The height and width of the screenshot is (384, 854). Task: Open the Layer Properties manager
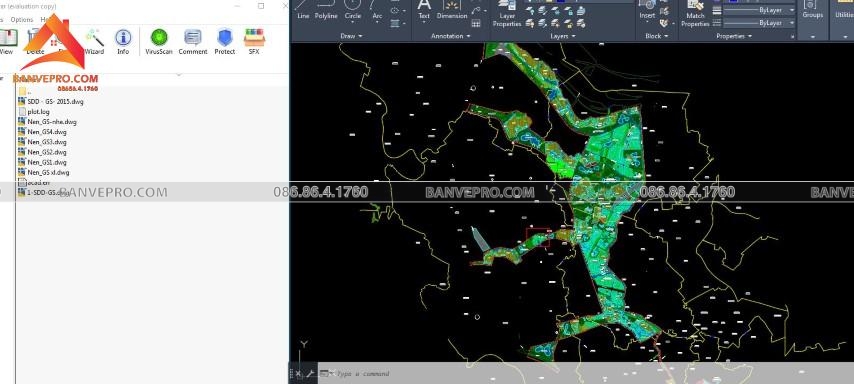pyautogui.click(x=507, y=14)
